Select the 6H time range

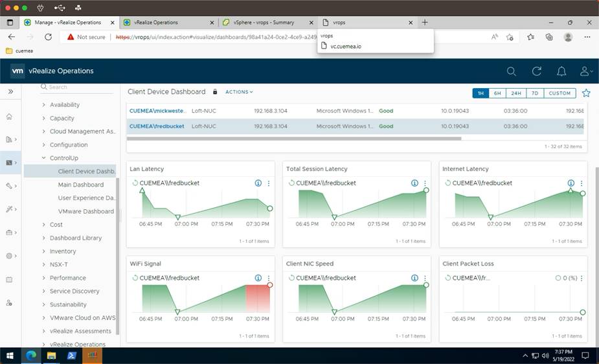click(497, 93)
